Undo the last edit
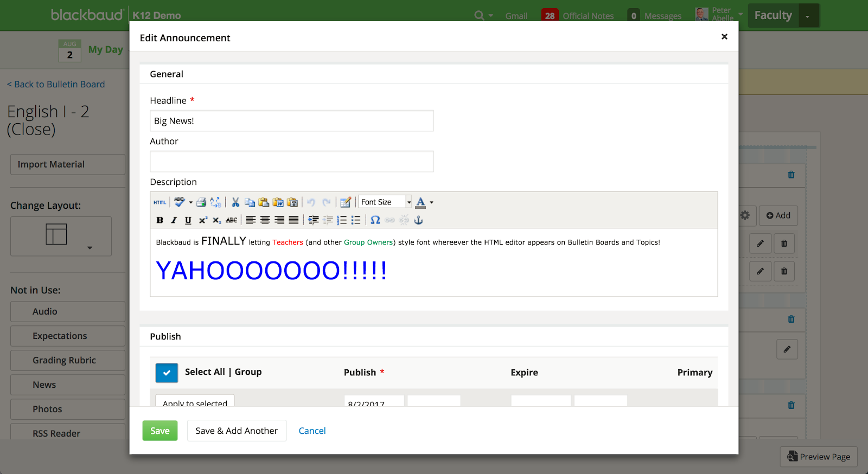 point(311,202)
